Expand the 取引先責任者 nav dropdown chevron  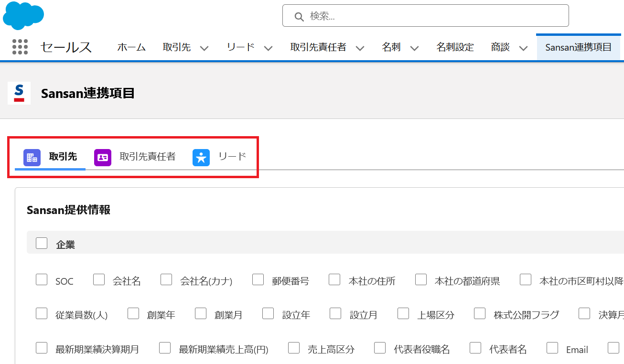click(x=360, y=48)
